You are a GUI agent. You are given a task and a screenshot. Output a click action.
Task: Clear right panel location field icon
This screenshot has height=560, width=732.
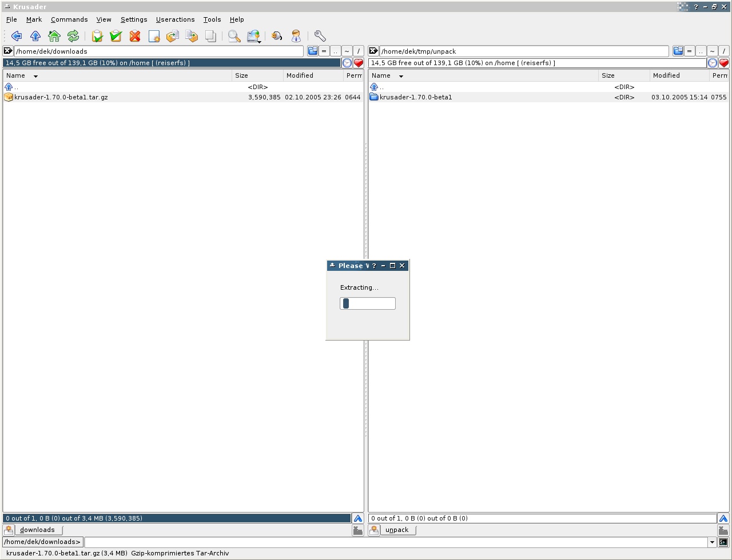point(373,51)
